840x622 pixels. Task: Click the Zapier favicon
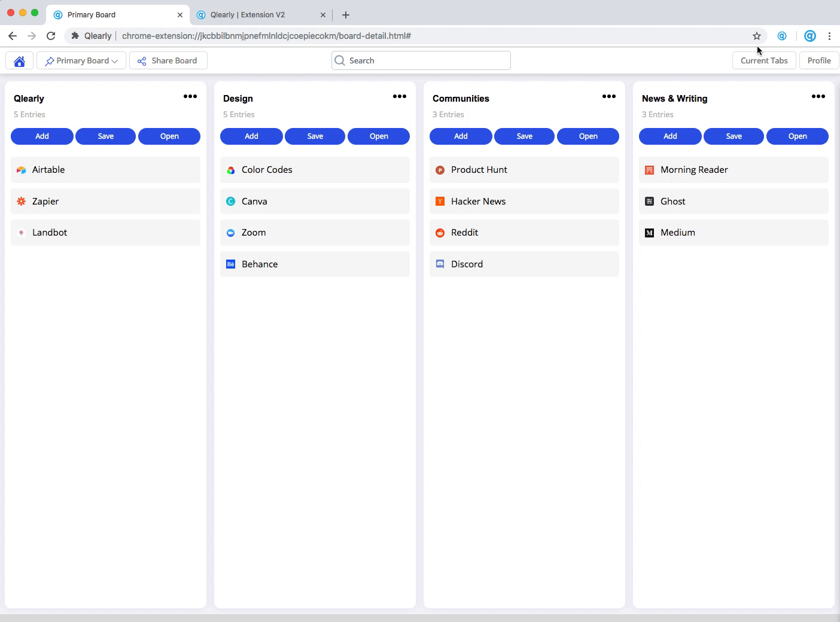[21, 202]
